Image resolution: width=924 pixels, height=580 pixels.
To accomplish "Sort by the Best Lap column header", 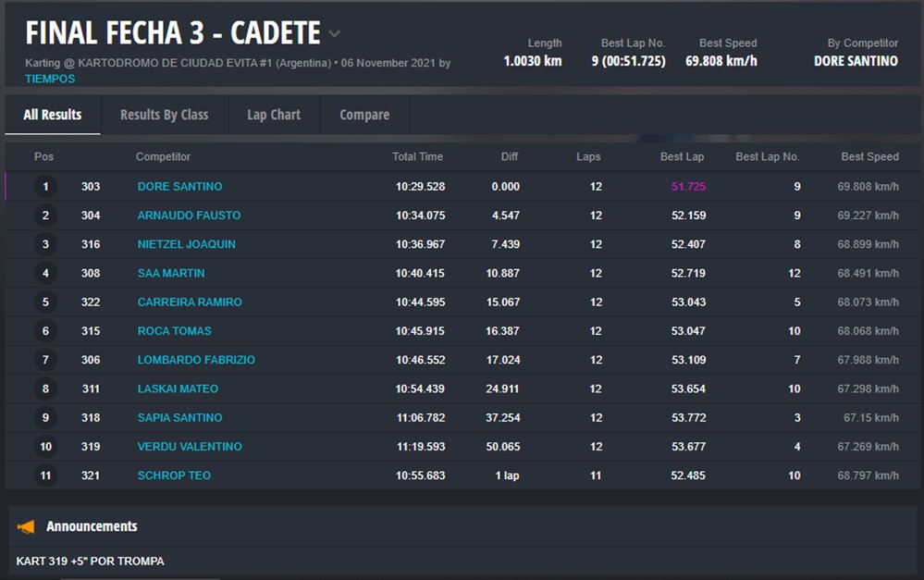I will point(682,157).
